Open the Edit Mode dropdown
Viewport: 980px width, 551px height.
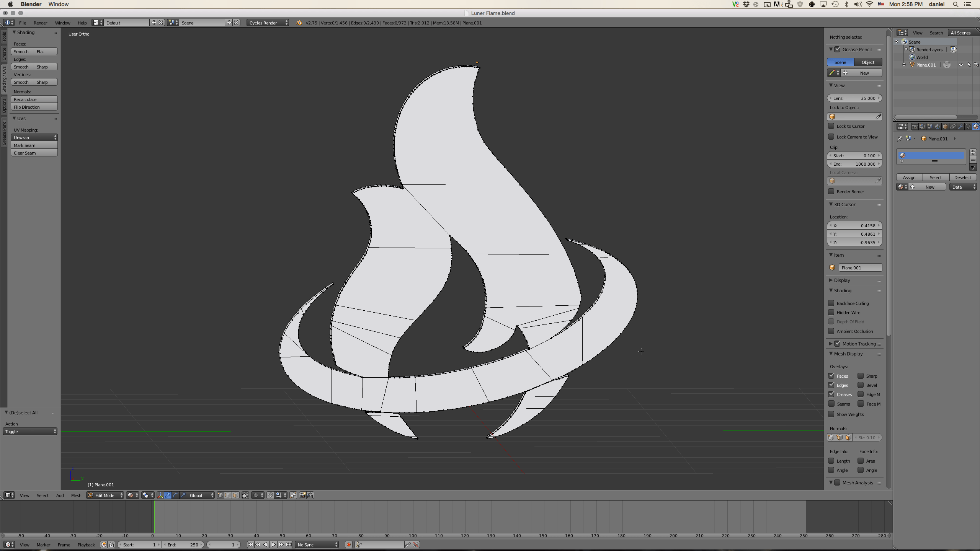coord(105,495)
